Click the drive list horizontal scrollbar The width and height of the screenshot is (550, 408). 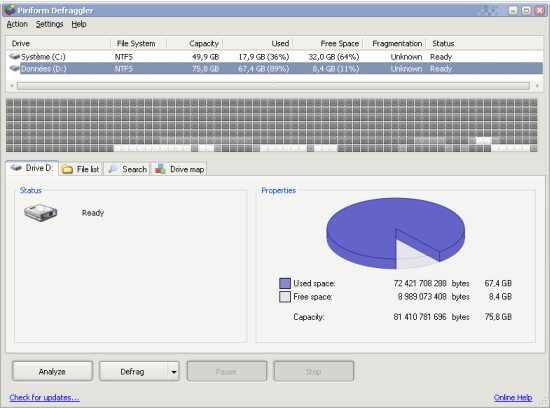(x=273, y=86)
